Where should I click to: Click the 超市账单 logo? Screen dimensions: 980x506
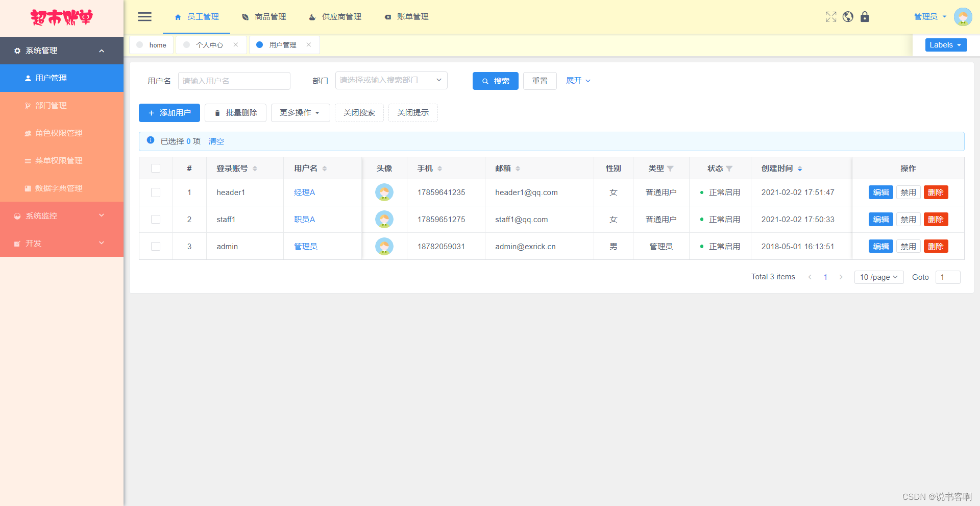[x=62, y=18]
